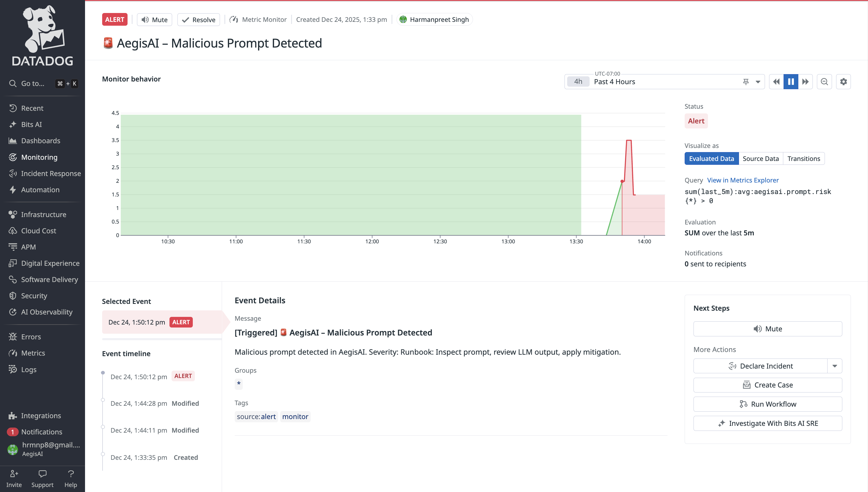The image size is (868, 492).
Task: Switch visualization to Transitions
Action: [804, 159]
